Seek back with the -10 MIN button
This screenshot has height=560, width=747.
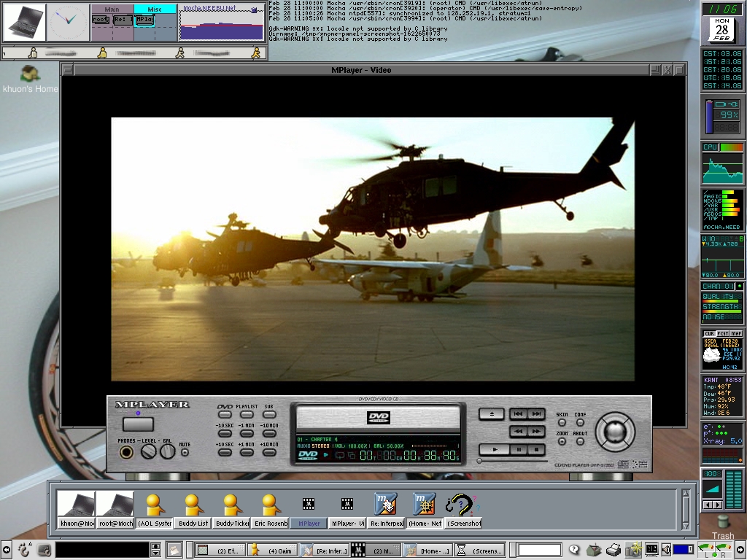(269, 433)
